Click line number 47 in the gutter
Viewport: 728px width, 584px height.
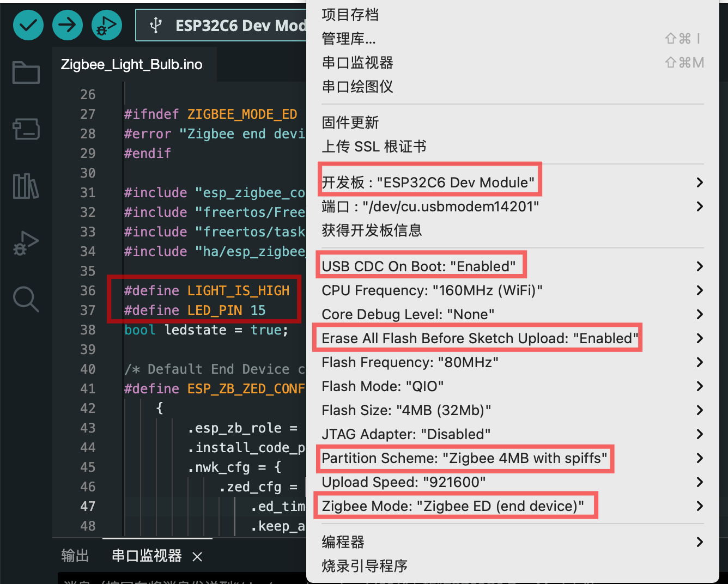(88, 506)
